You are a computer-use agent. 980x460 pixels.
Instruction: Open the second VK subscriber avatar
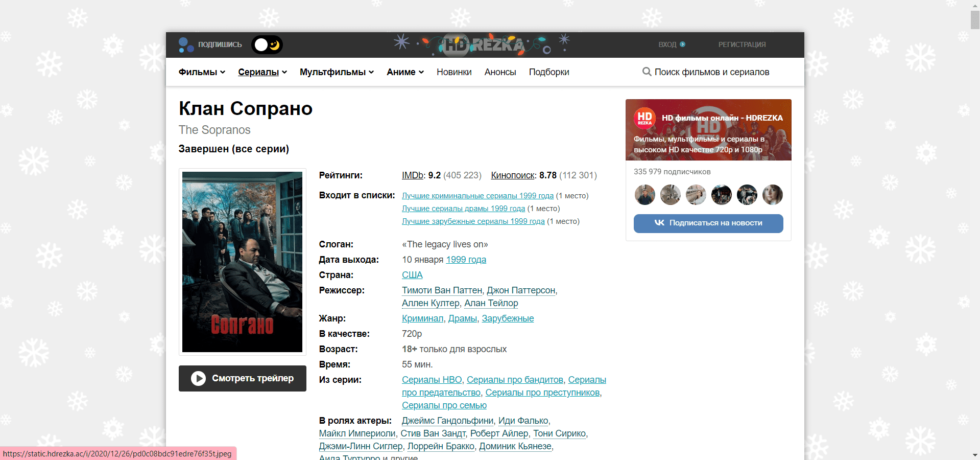671,195
